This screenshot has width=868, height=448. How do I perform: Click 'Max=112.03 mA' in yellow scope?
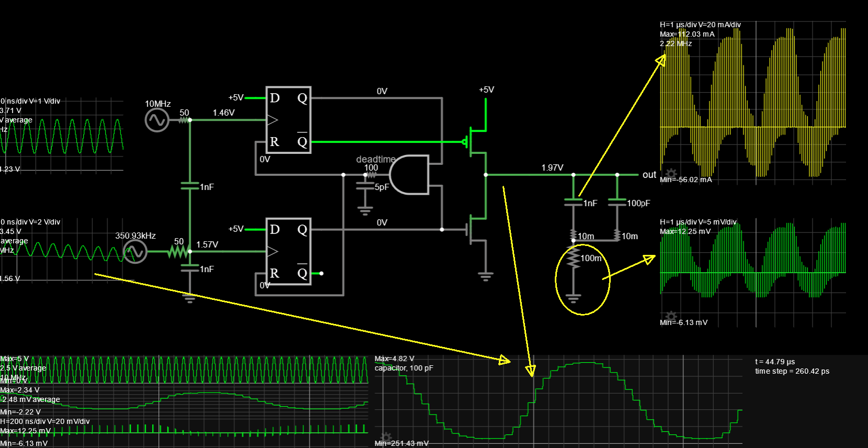pos(687,34)
